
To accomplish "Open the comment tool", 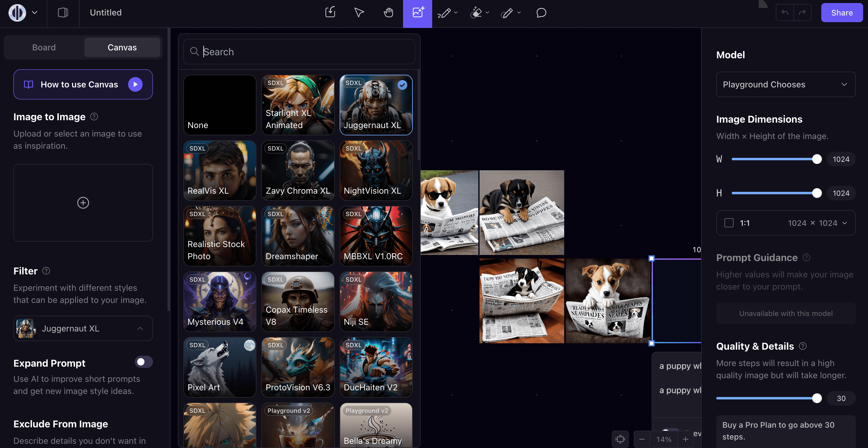I will pos(541,13).
